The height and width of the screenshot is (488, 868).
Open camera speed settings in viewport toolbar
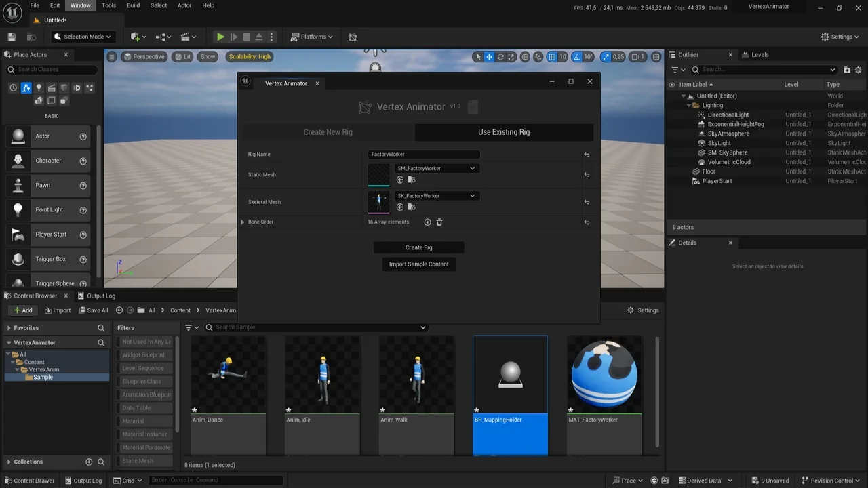636,56
